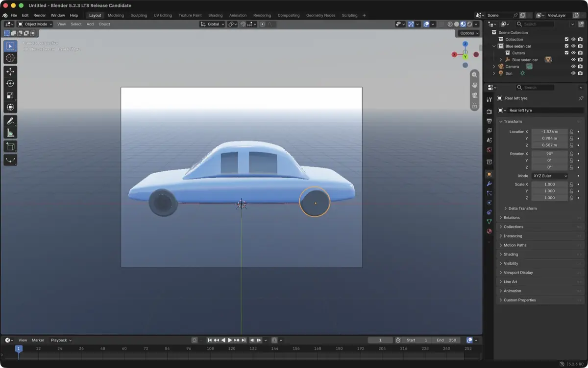588x368 pixels.
Task: Click the Z axis on navigation gizmo
Action: pyautogui.click(x=465, y=44)
